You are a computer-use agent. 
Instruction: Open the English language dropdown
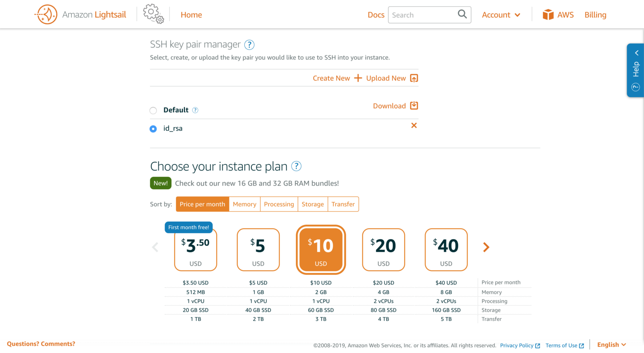point(611,345)
